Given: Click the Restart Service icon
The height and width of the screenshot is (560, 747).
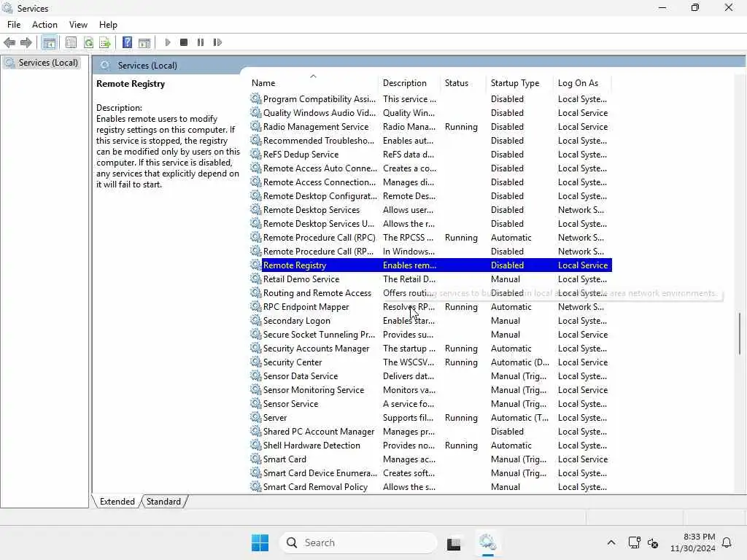Looking at the screenshot, I should click(217, 42).
